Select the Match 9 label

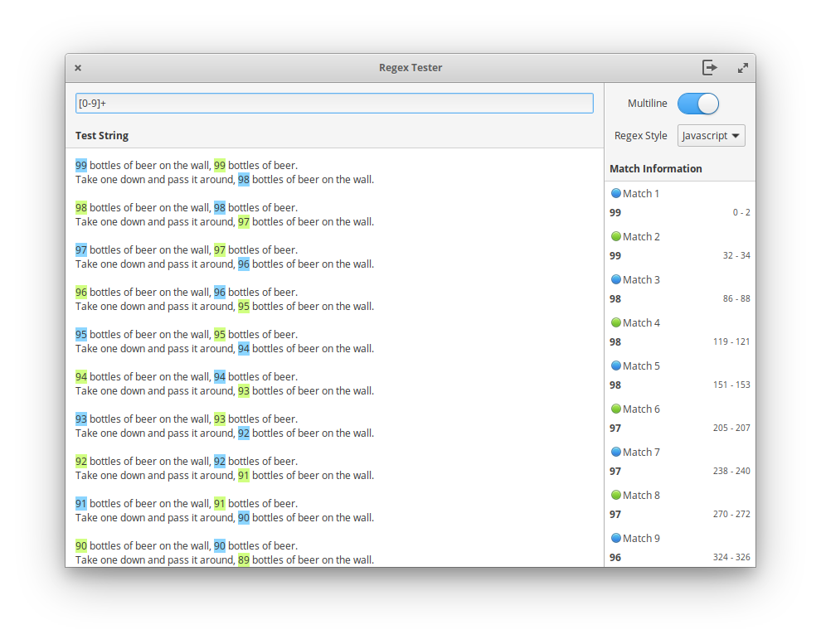(x=641, y=538)
